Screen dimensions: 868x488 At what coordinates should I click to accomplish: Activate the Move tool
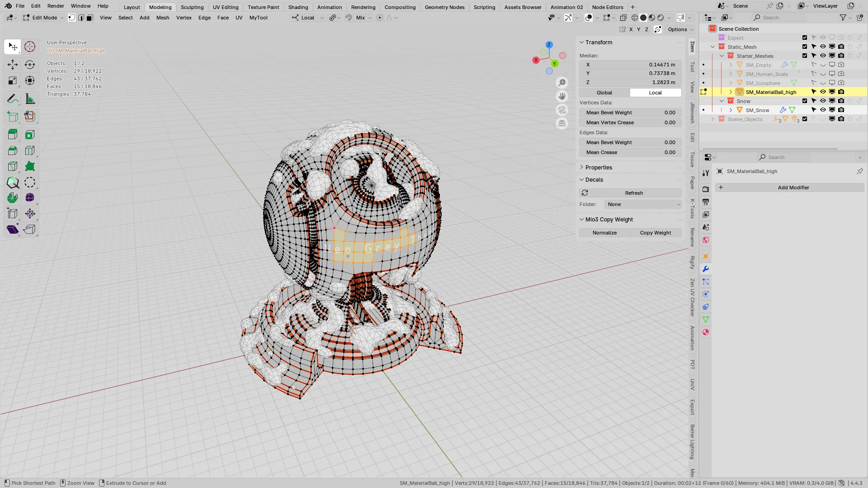click(x=13, y=65)
